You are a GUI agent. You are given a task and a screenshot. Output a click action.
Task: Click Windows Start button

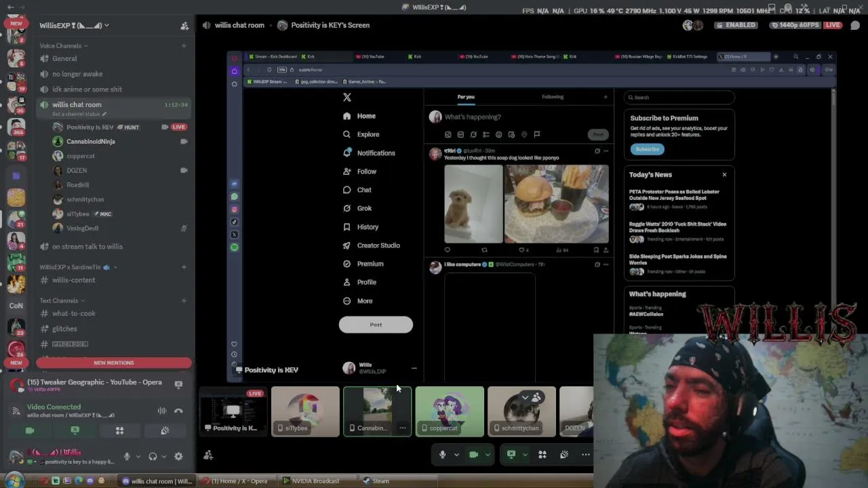point(14,481)
